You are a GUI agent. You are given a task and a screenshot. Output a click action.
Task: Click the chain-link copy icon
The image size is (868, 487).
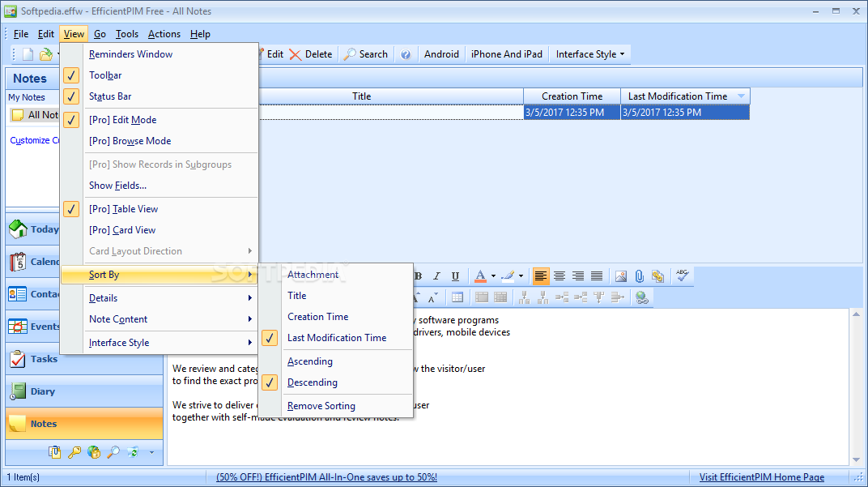pos(657,276)
